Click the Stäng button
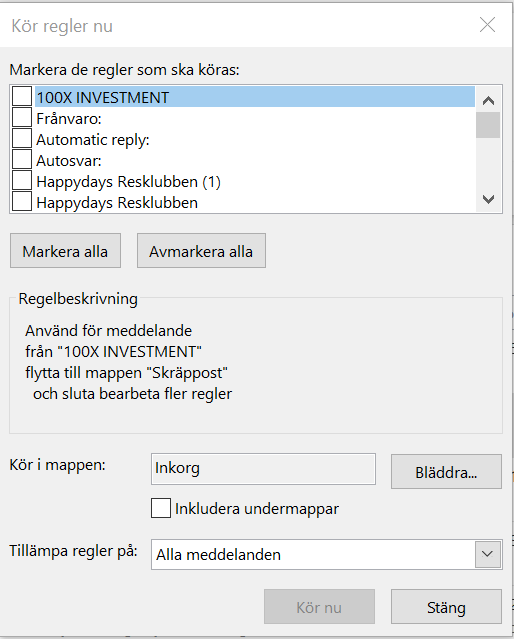The image size is (514, 639). pyautogui.click(x=446, y=606)
